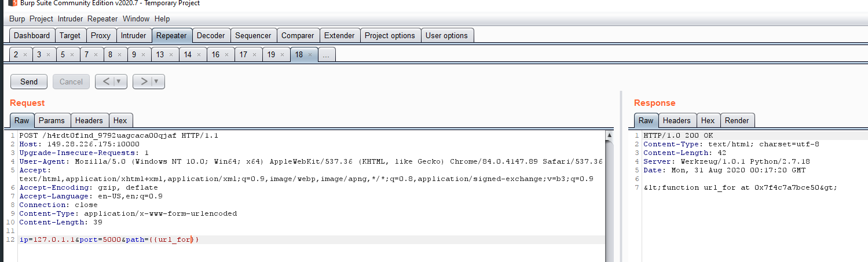The image size is (868, 262).
Task: Open the Intruder tool tab
Action: coord(133,35)
